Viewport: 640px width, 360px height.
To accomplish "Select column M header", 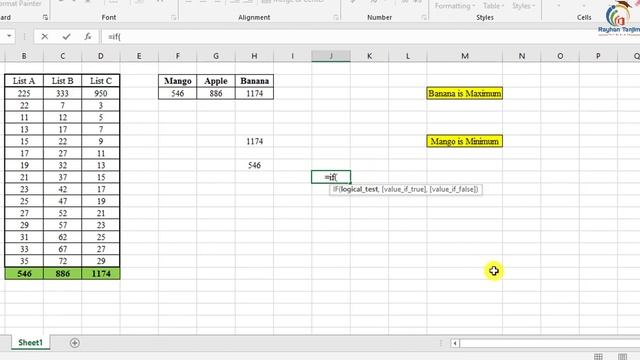I will click(x=465, y=56).
